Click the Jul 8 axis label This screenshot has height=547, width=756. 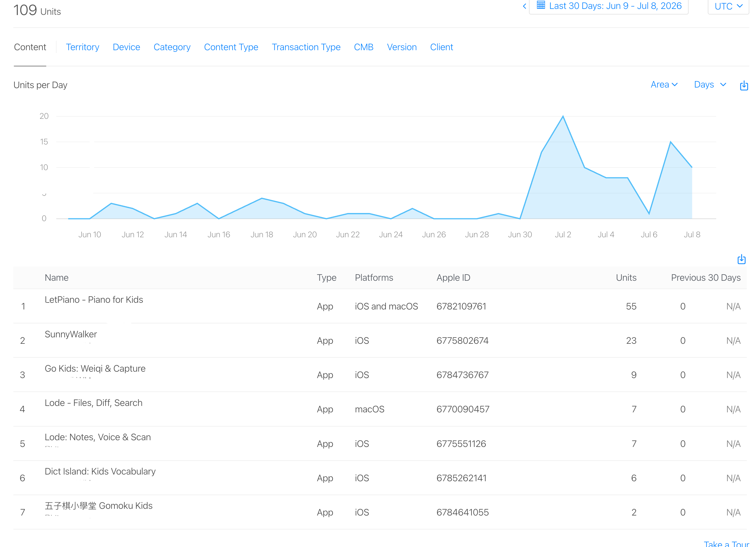coord(692,234)
